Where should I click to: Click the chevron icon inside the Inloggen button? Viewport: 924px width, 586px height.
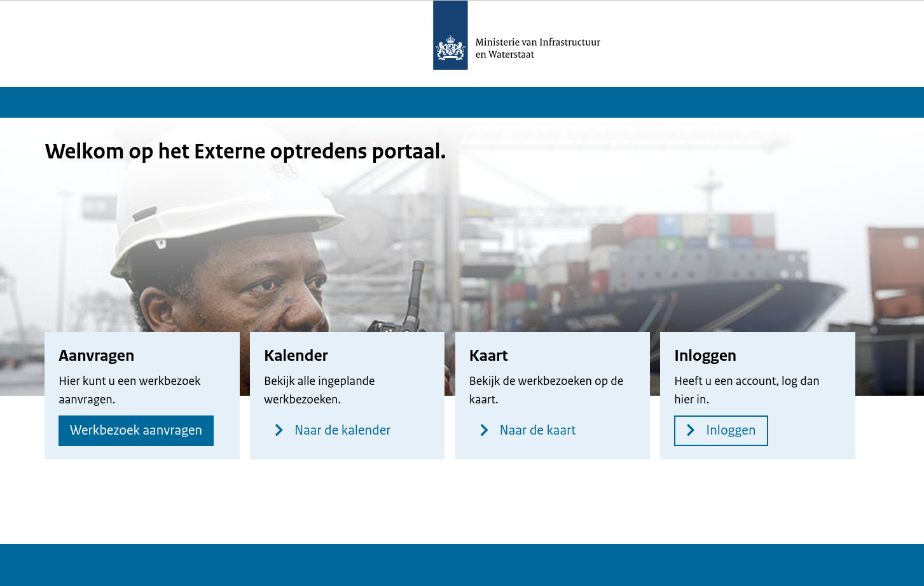[x=691, y=431]
